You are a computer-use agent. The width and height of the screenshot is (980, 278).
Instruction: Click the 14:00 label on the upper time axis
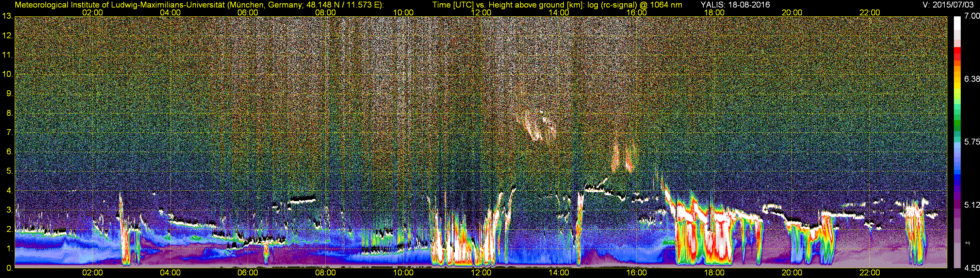tap(559, 12)
